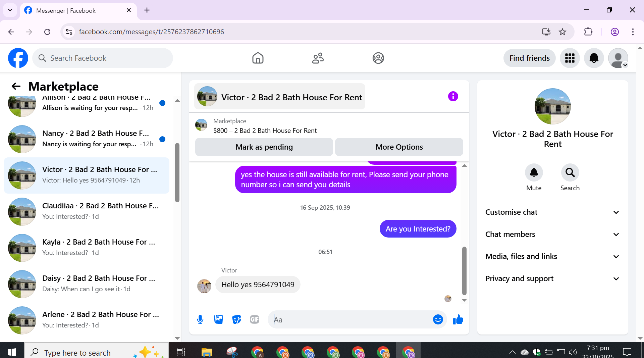Screen dimensions: 644x358
Task: Send a thumbs-up like
Action: point(458,319)
